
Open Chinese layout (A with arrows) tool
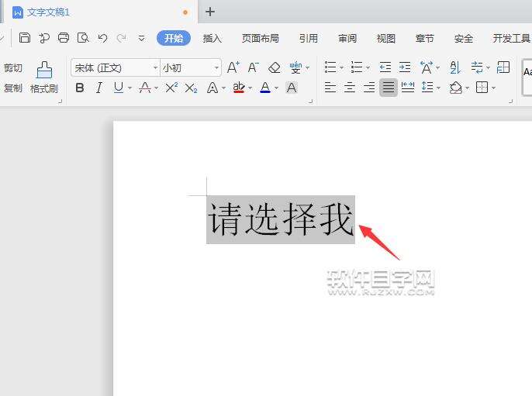pos(427,67)
